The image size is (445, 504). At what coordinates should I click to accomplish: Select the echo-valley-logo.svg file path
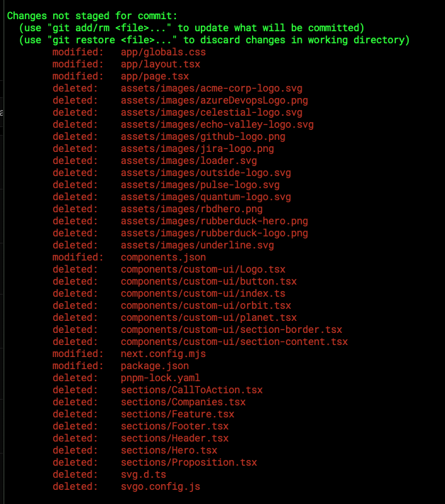217,124
